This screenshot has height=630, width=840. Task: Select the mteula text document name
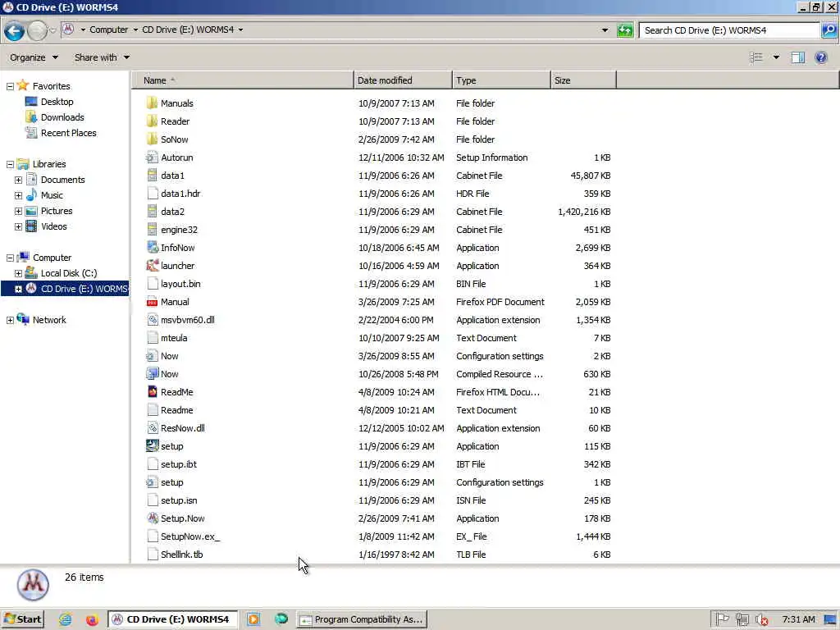[x=174, y=337]
